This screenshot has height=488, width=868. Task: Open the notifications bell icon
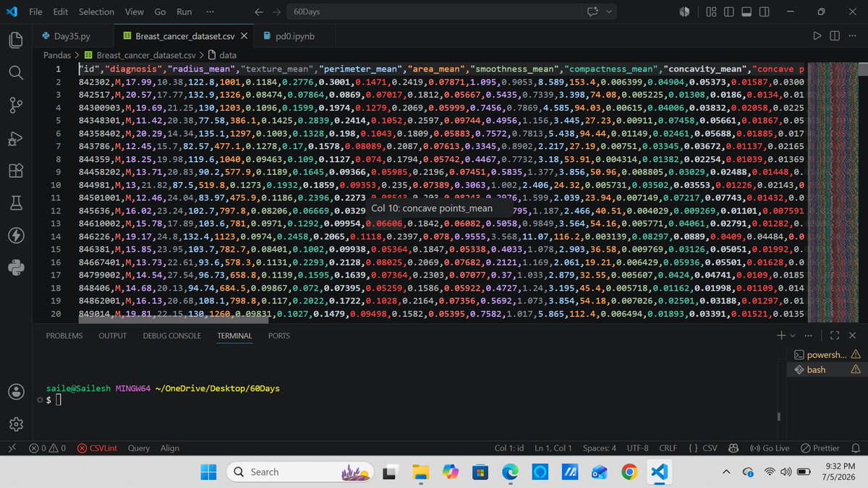click(x=856, y=448)
